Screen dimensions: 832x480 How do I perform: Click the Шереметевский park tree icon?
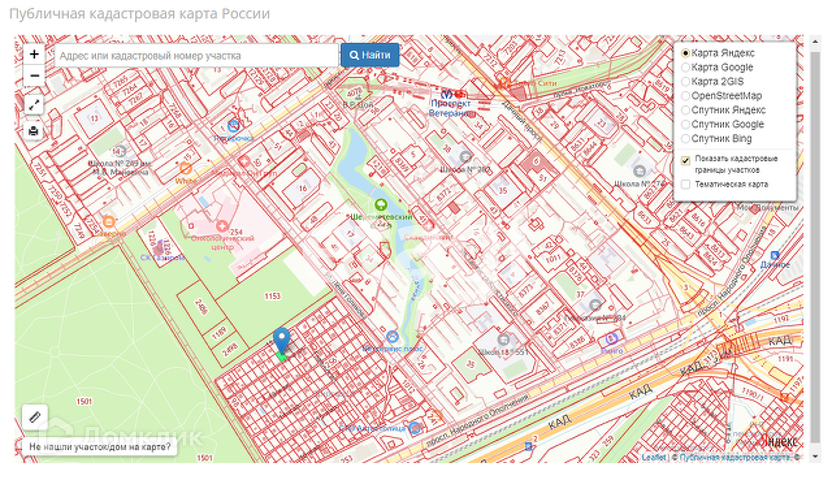[x=380, y=205]
